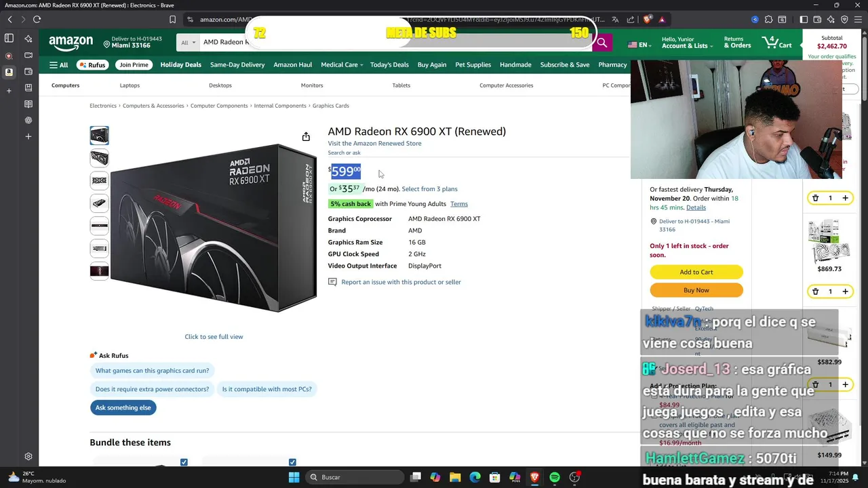Open File Explorer from the taskbar
This screenshot has width=868, height=488.
click(455, 477)
